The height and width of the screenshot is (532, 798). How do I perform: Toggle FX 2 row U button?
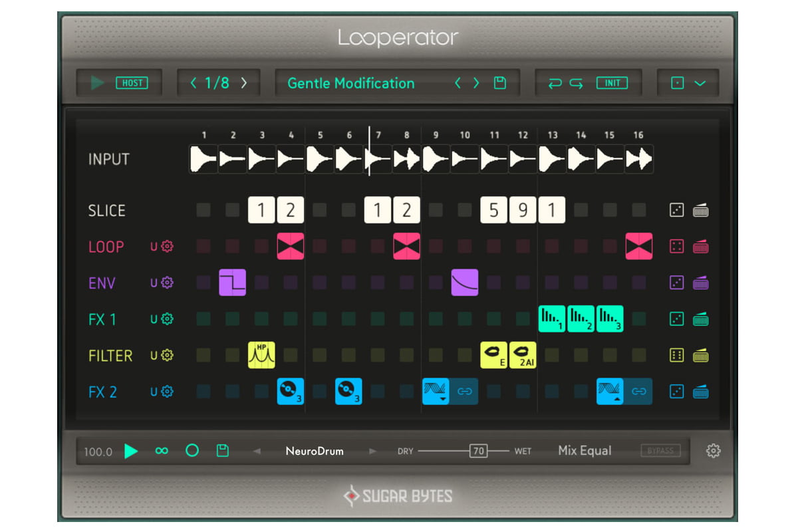(154, 392)
